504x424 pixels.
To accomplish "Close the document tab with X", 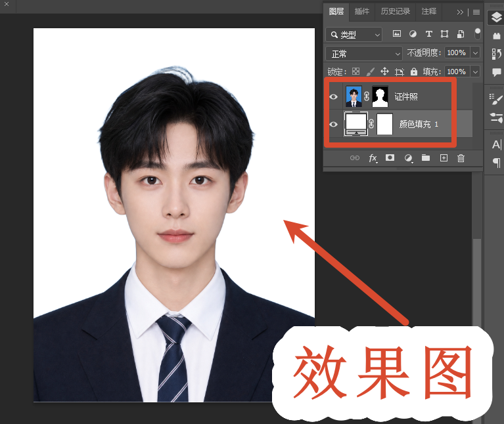I will (x=7, y=4).
